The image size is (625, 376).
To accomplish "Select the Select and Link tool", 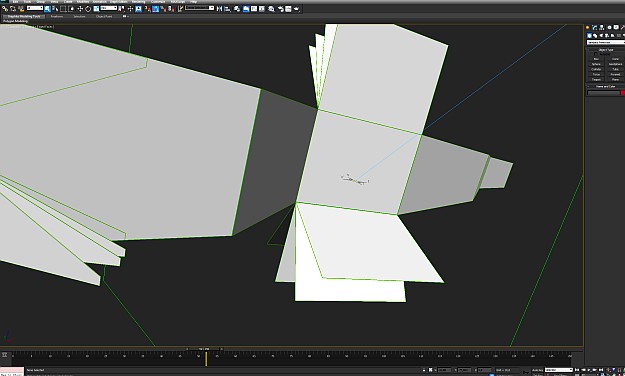I will (x=5, y=9).
